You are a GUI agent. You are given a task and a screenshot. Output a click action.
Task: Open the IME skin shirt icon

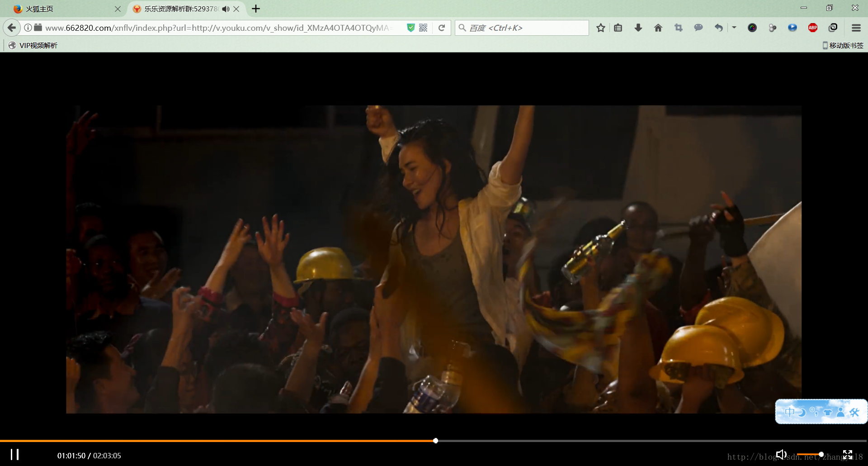pos(827,412)
